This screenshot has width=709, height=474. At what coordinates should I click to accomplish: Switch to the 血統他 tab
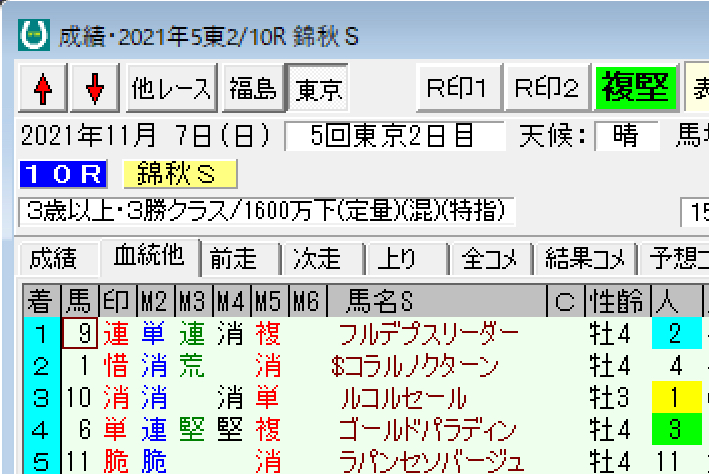click(x=150, y=257)
